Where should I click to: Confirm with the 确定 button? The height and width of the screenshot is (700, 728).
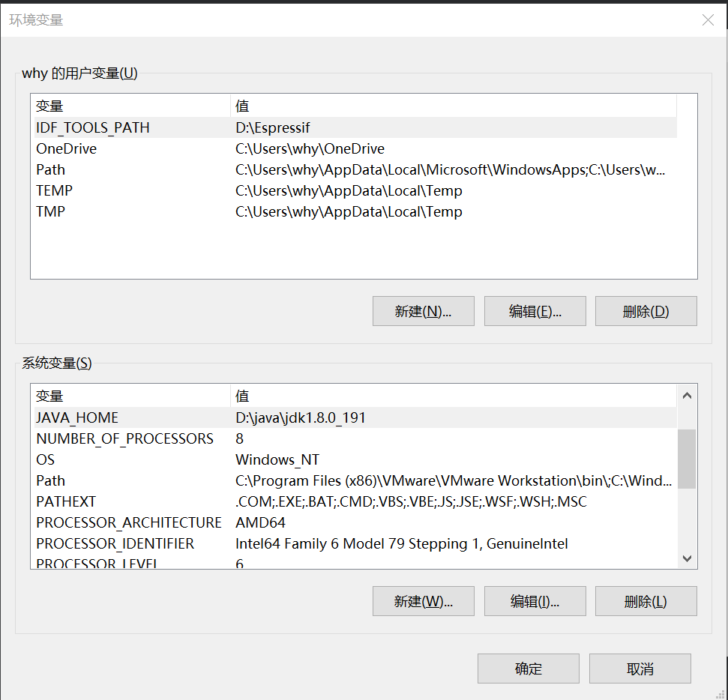pyautogui.click(x=528, y=669)
